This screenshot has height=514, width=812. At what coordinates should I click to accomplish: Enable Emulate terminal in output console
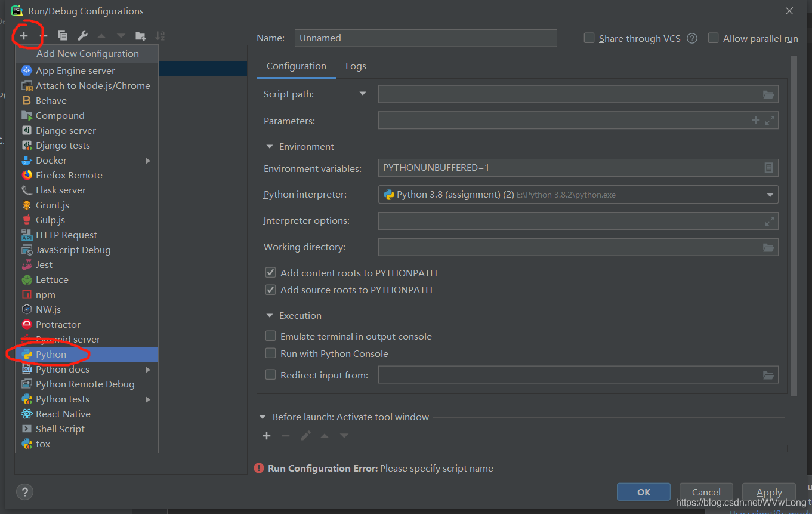[270, 336]
